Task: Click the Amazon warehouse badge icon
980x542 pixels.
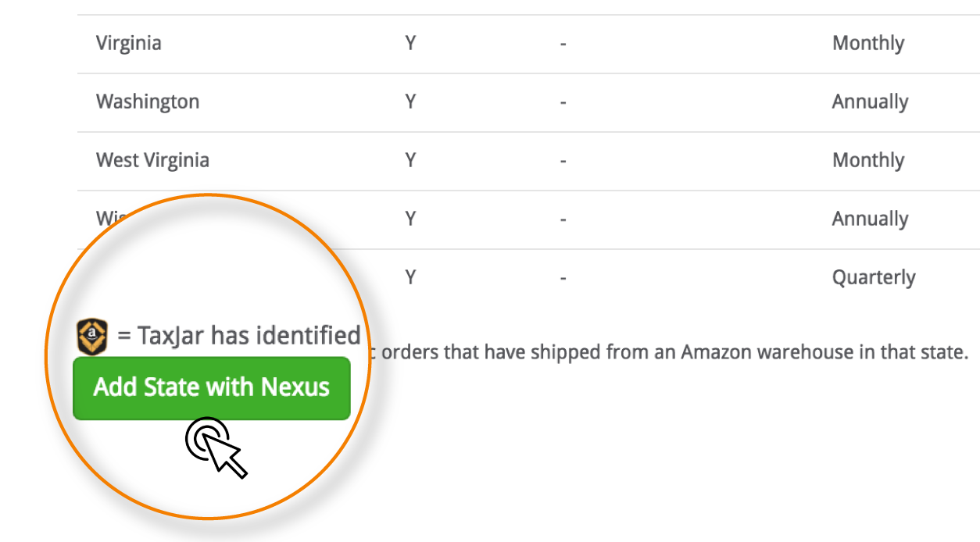Action: click(92, 336)
